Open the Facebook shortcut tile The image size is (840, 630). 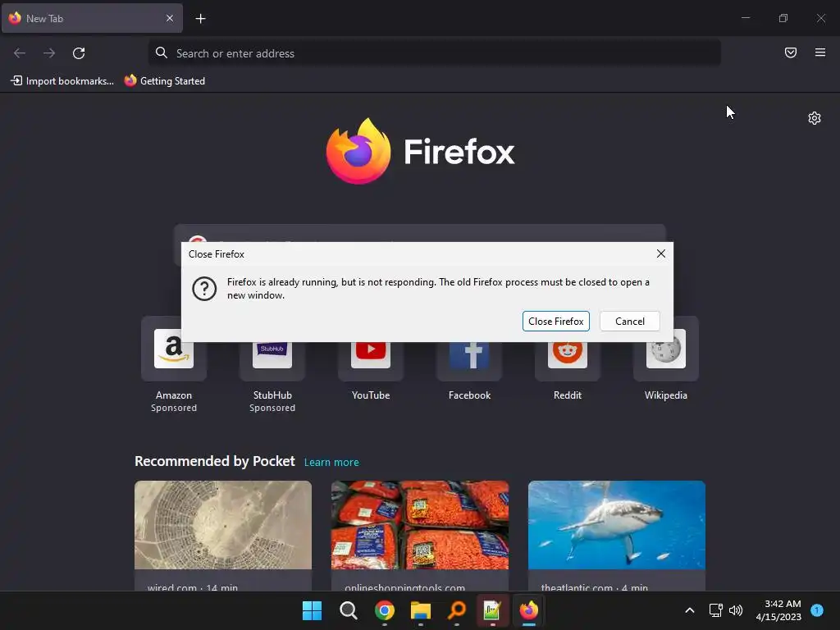(x=469, y=359)
